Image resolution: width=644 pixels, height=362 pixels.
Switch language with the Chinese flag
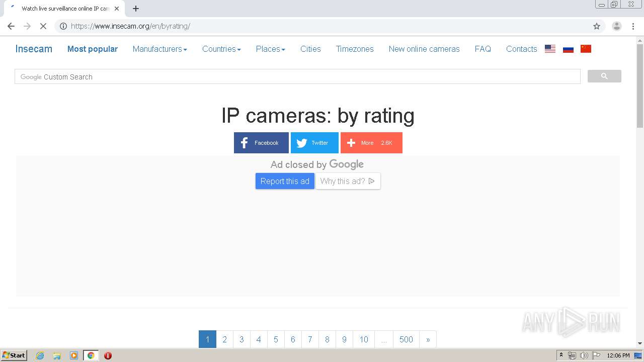586,49
